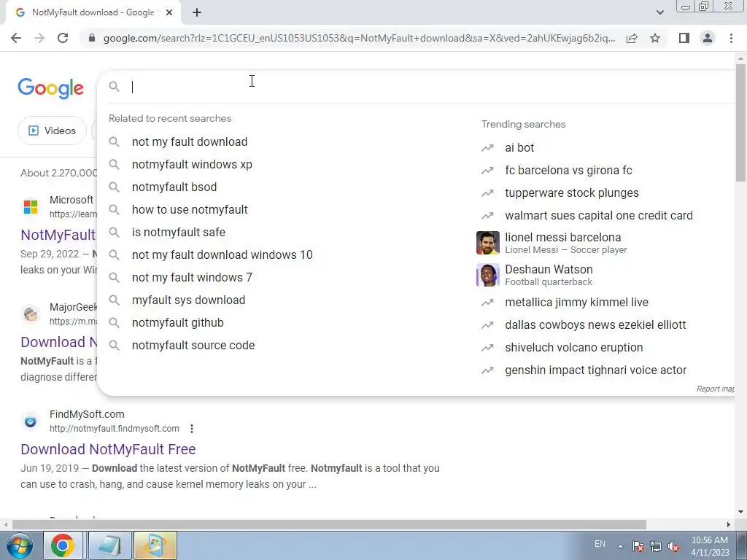Click MajorGeeks favicon
This screenshot has height=560, width=747.
coord(31,314)
